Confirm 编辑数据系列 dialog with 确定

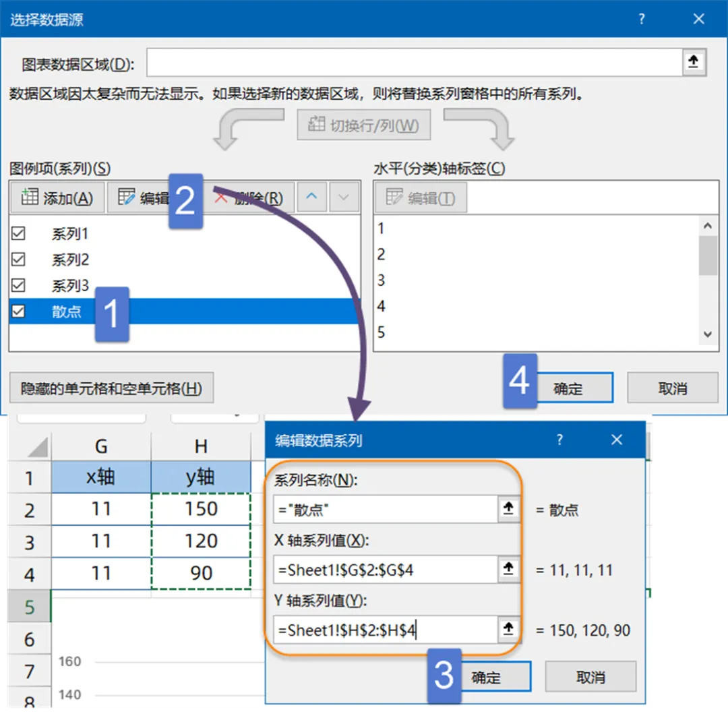tap(487, 678)
